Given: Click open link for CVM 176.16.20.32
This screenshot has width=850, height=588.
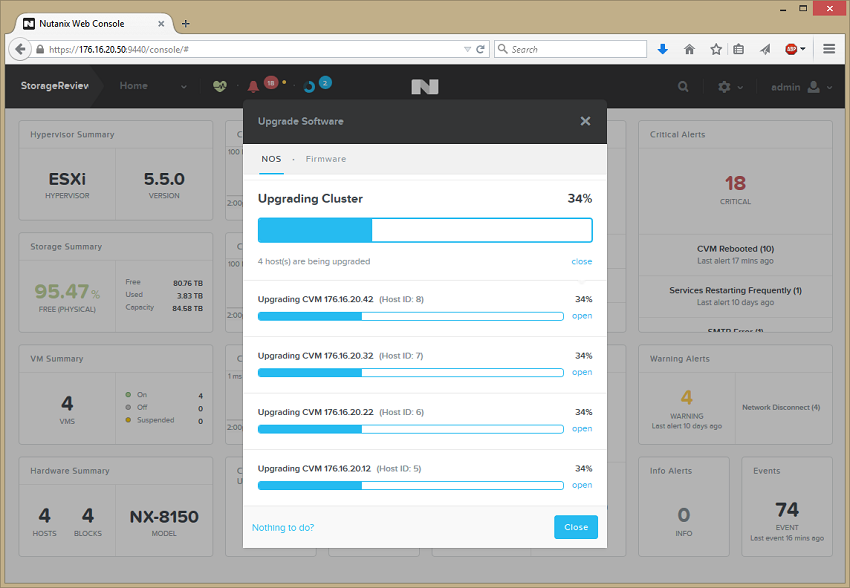Looking at the screenshot, I should click(582, 372).
